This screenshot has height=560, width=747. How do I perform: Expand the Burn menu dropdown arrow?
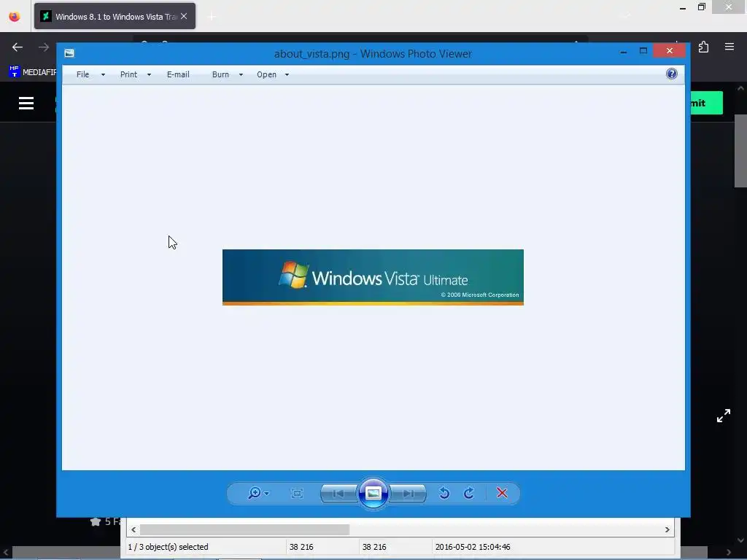pos(241,75)
